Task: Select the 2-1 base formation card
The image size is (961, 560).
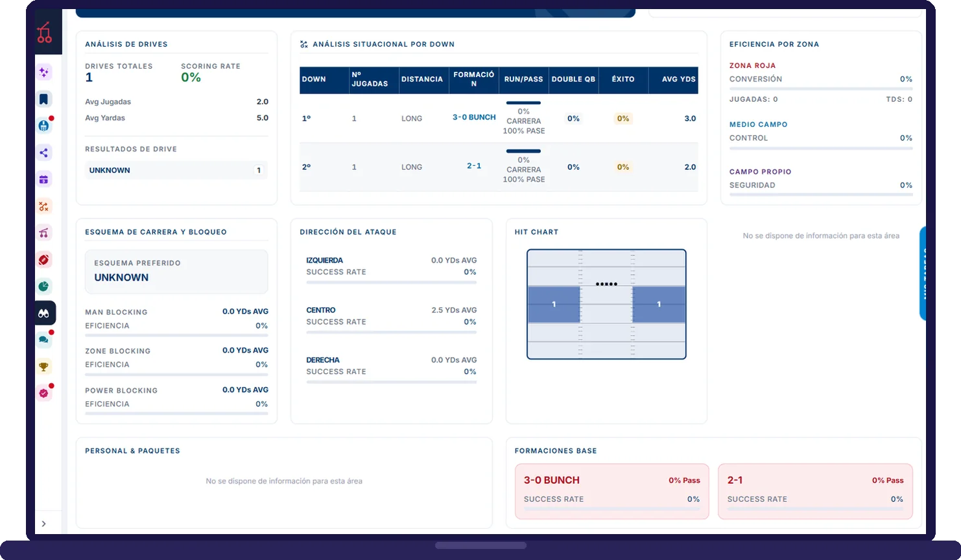Action: (815, 491)
